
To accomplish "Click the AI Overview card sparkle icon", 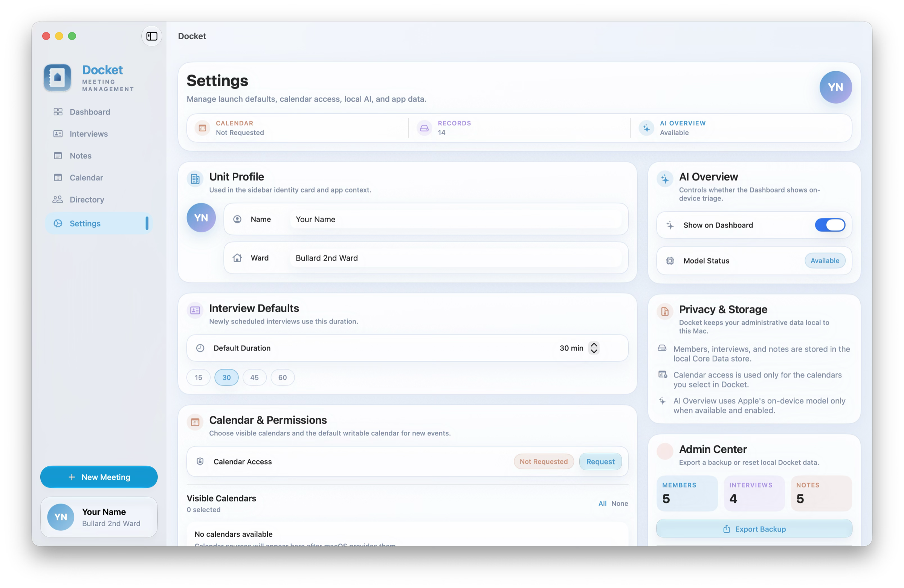I will click(665, 179).
